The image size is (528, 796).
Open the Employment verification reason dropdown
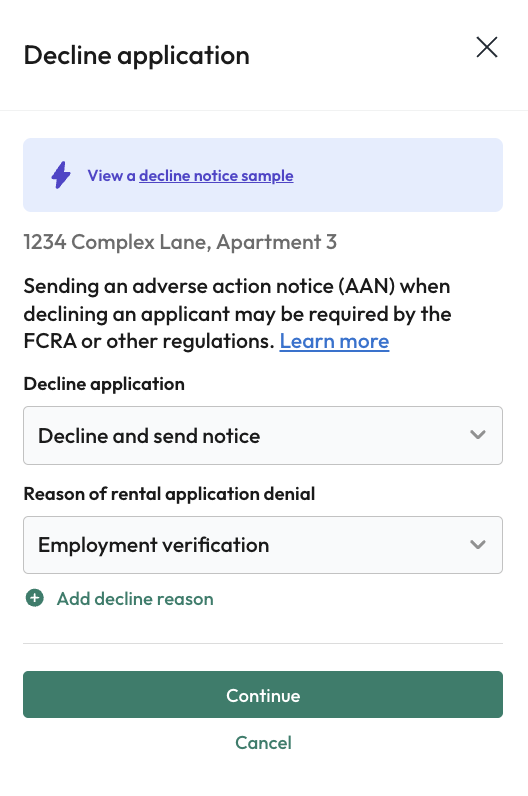click(x=263, y=545)
